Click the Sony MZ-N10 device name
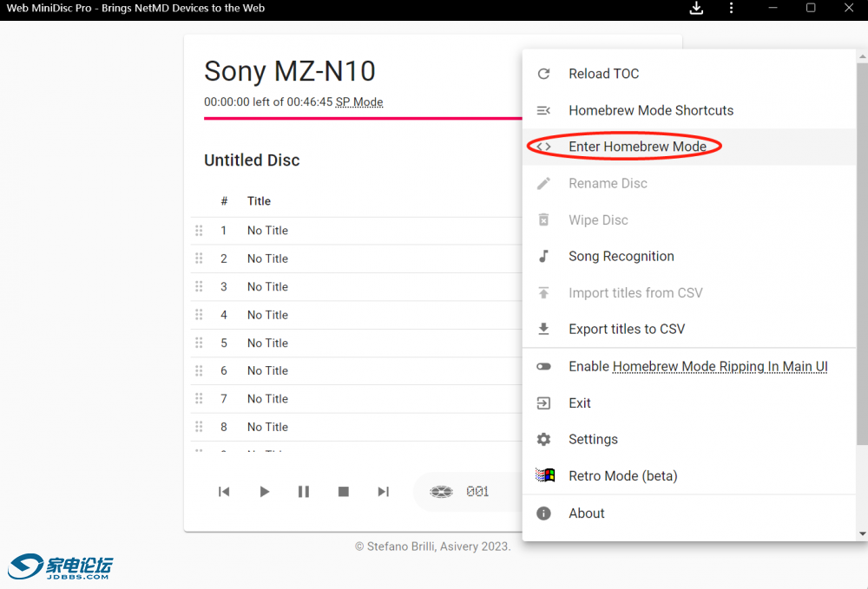This screenshot has width=868, height=589. point(290,71)
